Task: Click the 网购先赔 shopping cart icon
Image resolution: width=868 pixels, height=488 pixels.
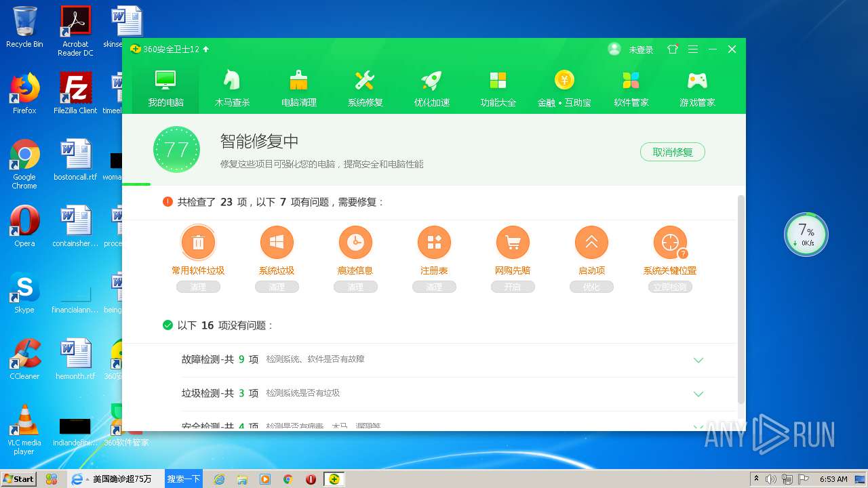Action: coord(513,242)
